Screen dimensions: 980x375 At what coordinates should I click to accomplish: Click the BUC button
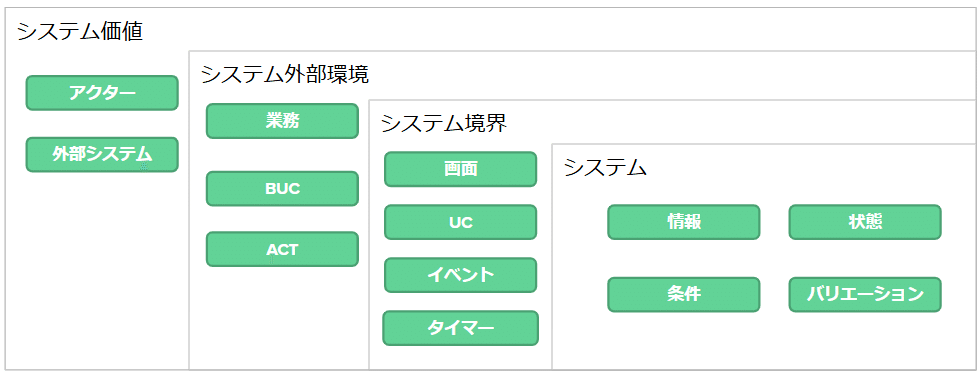click(x=282, y=189)
